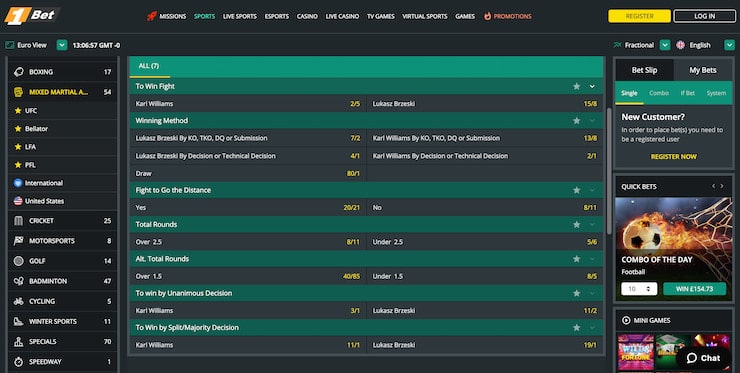Screen dimensions: 740x373
Task: Click the PFL favourite star
Action: (x=18, y=165)
